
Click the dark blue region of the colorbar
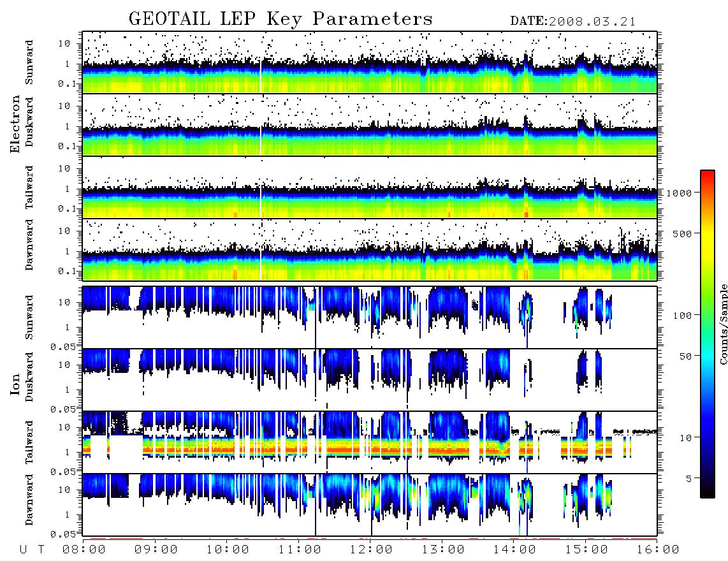708,446
